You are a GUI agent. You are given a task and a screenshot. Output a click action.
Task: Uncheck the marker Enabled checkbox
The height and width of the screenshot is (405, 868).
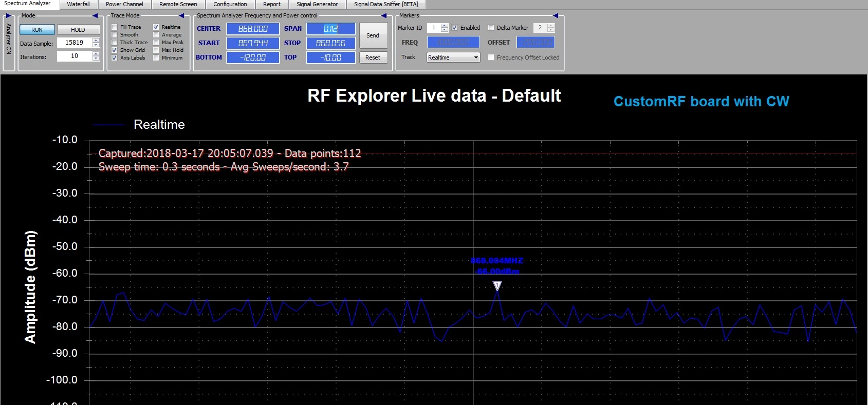click(x=454, y=28)
